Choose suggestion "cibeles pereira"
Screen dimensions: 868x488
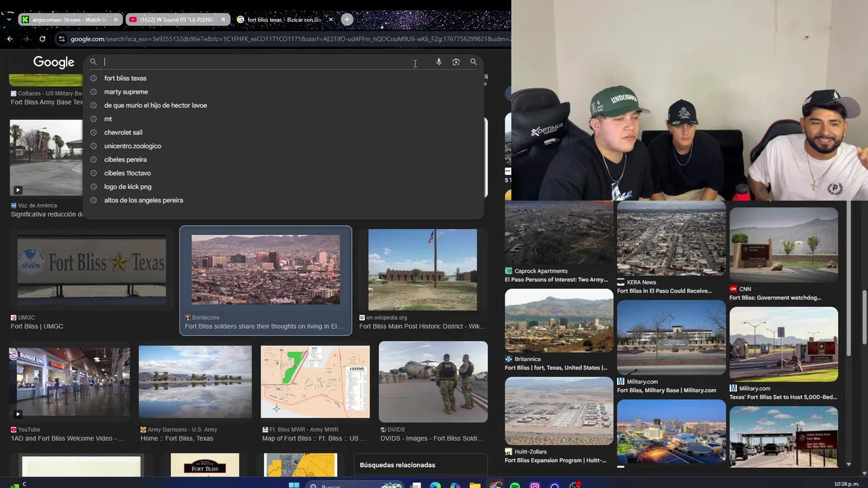click(x=125, y=159)
